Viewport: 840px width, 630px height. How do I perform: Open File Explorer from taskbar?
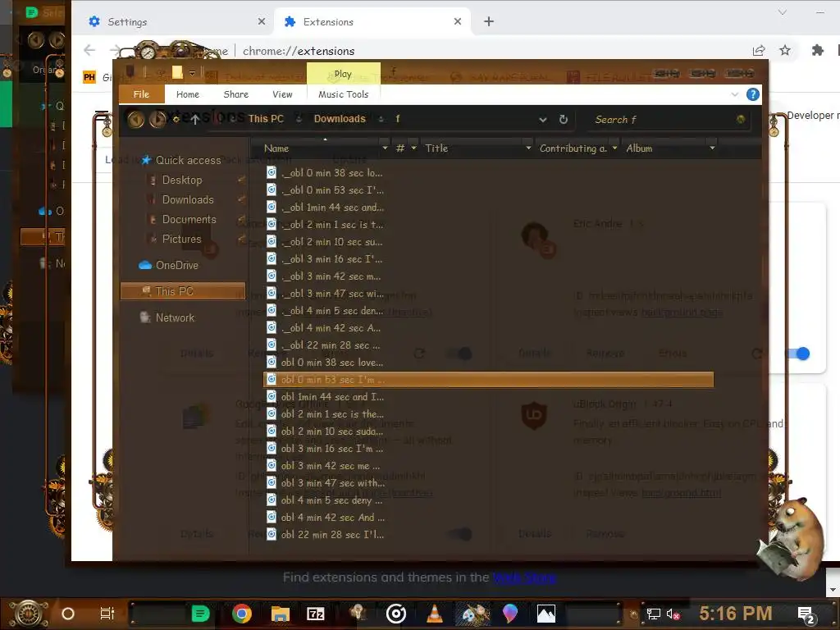coord(280,614)
